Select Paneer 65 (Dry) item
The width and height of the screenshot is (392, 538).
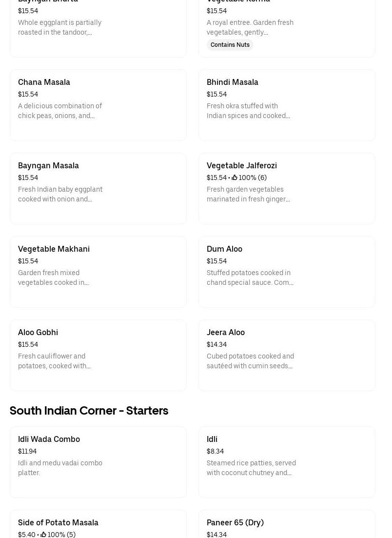coord(287,524)
